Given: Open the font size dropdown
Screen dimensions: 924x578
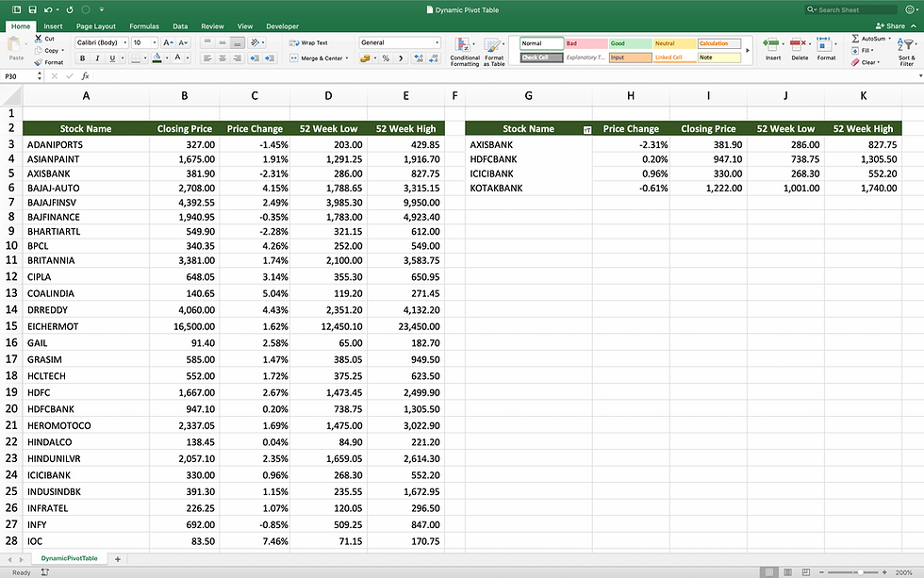Looking at the screenshot, I should coord(155,41).
